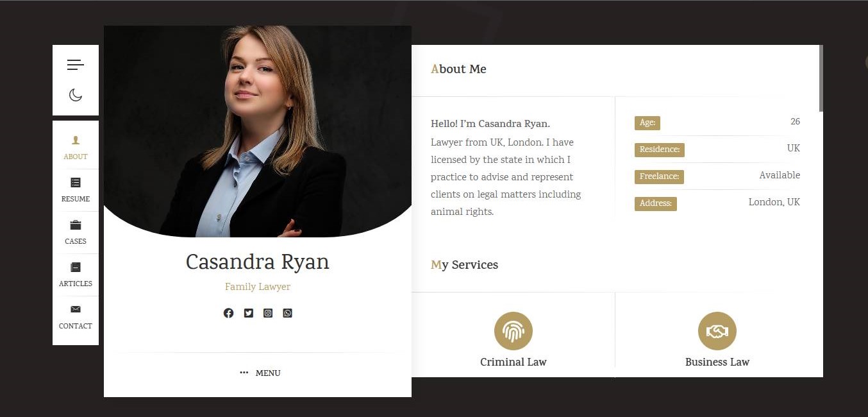This screenshot has width=868, height=417.
Task: Click the Business Law service title
Action: [717, 362]
